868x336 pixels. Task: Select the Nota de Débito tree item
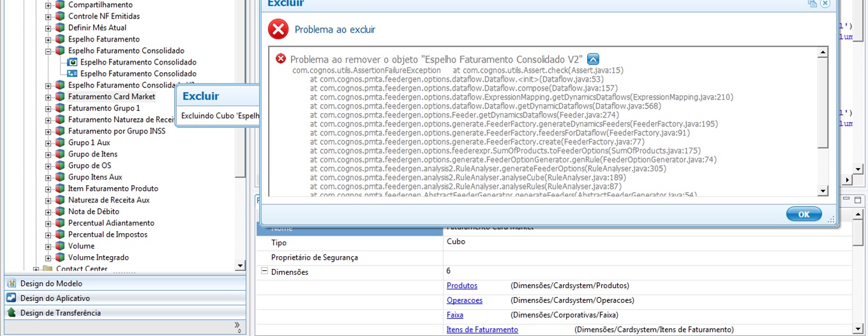pyautogui.click(x=94, y=211)
